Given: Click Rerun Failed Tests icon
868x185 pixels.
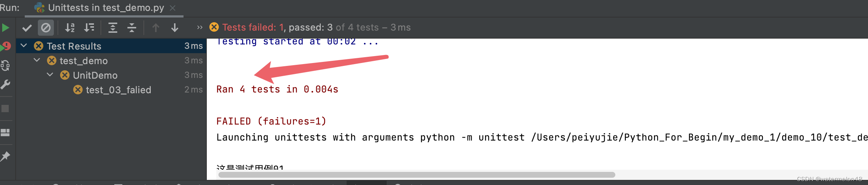Looking at the screenshot, I should (6, 46).
